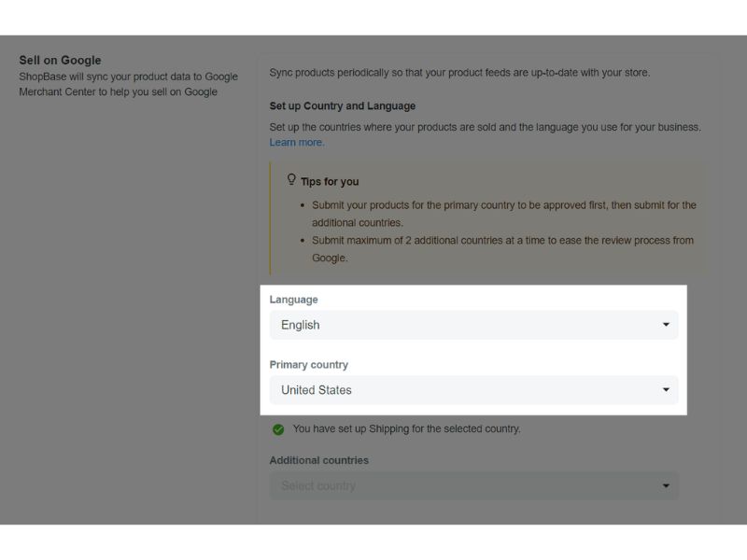This screenshot has width=747, height=560.
Task: Click the Sell on Google heading
Action: [x=60, y=61]
